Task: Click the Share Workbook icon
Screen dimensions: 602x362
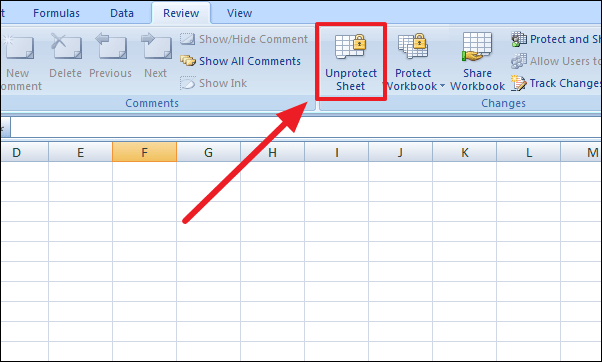Action: [x=477, y=47]
